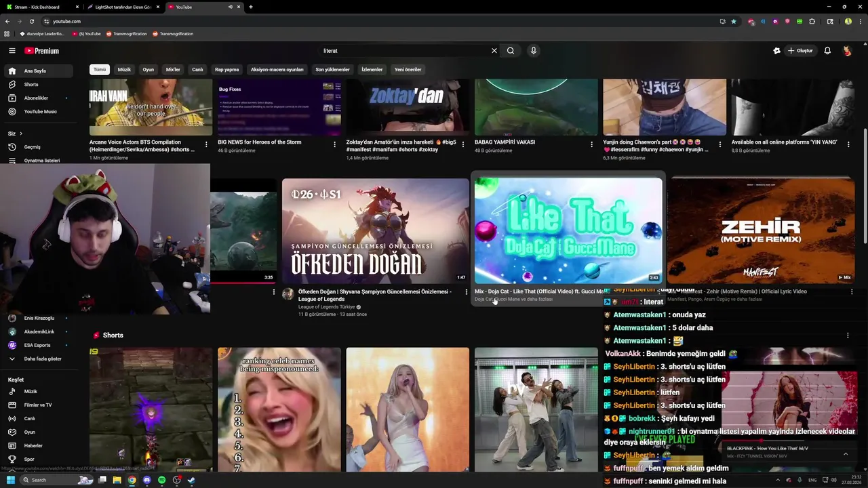Open the YouTube notifications bell
The image size is (868, 488).
click(827, 51)
